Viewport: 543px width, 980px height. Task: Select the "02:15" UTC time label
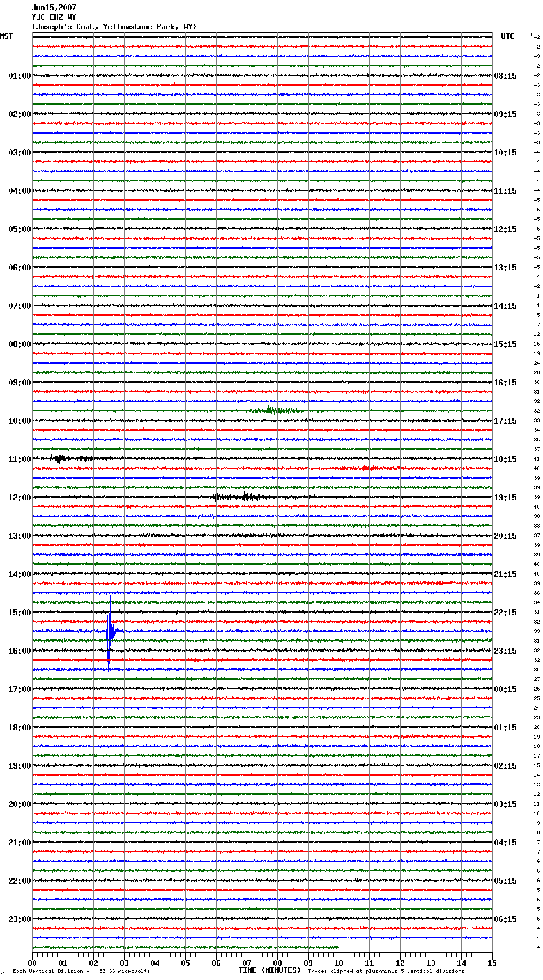(x=505, y=766)
